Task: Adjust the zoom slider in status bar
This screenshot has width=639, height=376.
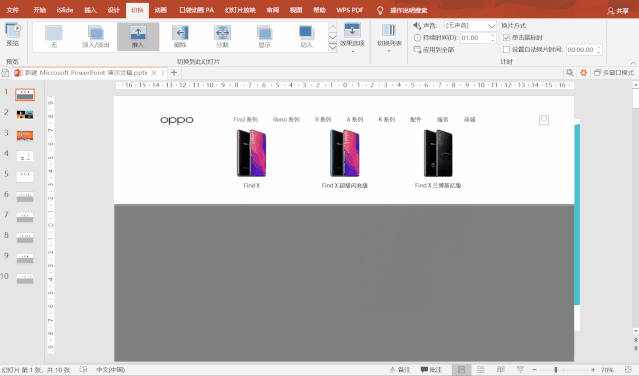Action: point(555,369)
